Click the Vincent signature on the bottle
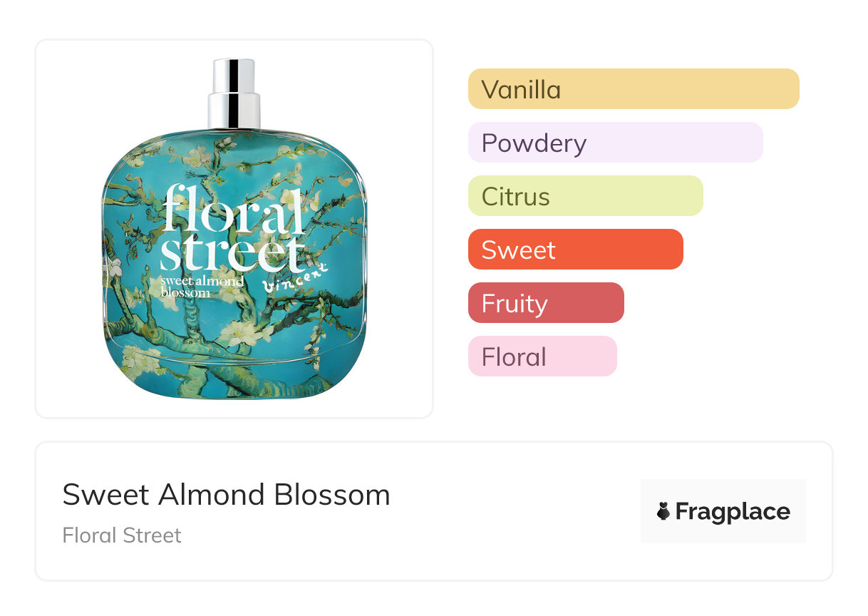The image size is (868, 616). tap(295, 279)
